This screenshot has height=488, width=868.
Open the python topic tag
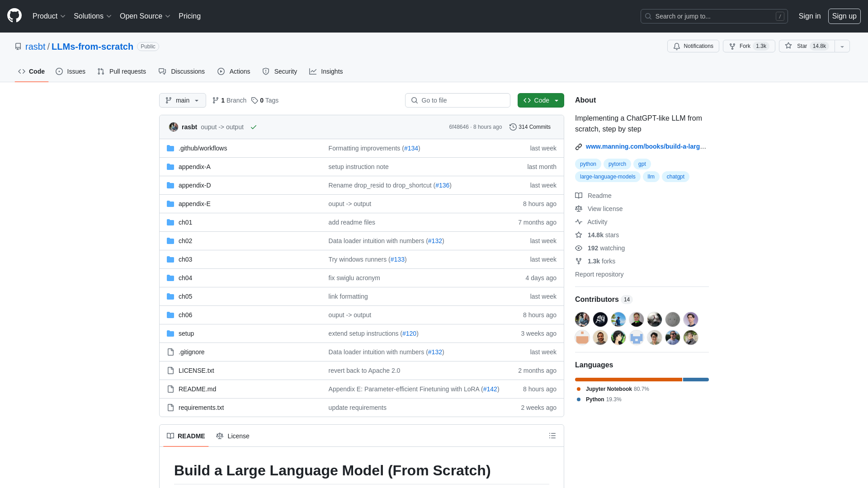click(x=588, y=164)
